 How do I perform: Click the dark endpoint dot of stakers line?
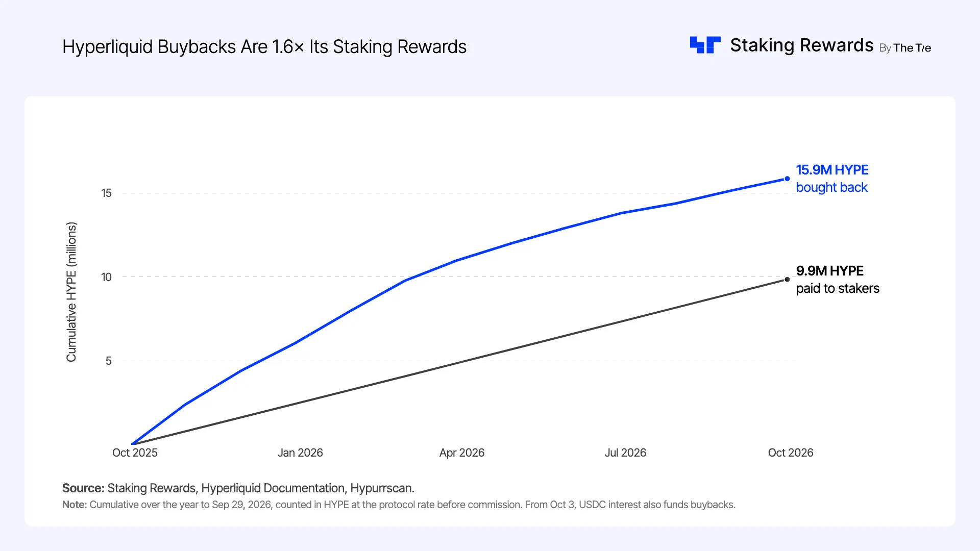(x=787, y=280)
